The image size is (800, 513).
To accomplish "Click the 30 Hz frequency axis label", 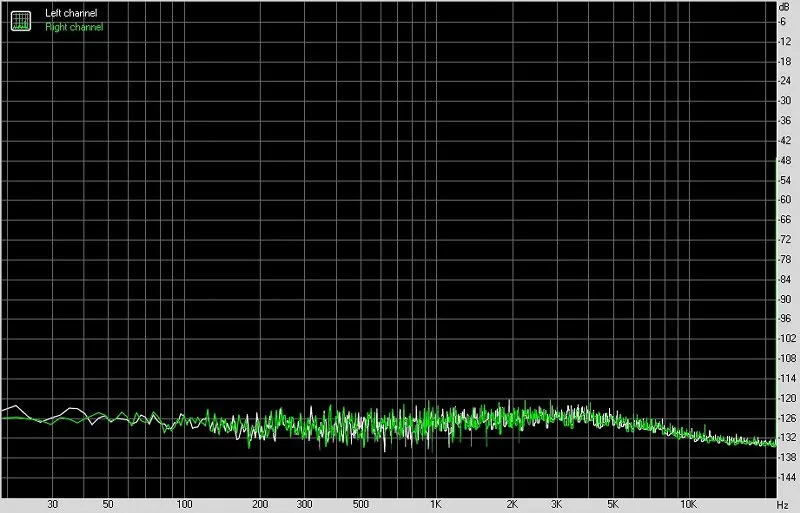I will [x=53, y=504].
